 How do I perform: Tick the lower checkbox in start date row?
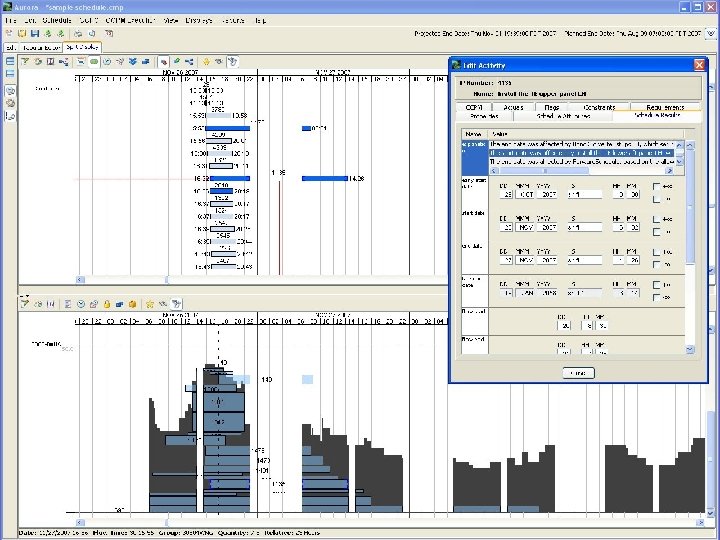pos(656,232)
